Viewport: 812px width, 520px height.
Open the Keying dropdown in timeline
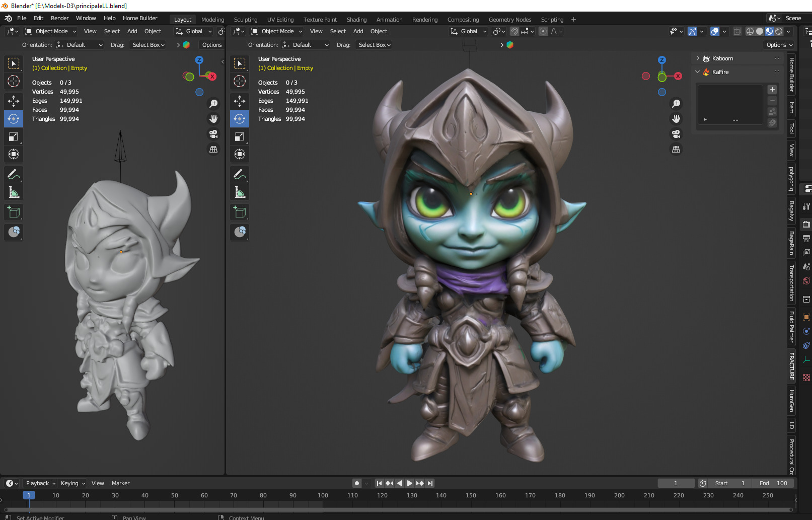[x=72, y=483]
